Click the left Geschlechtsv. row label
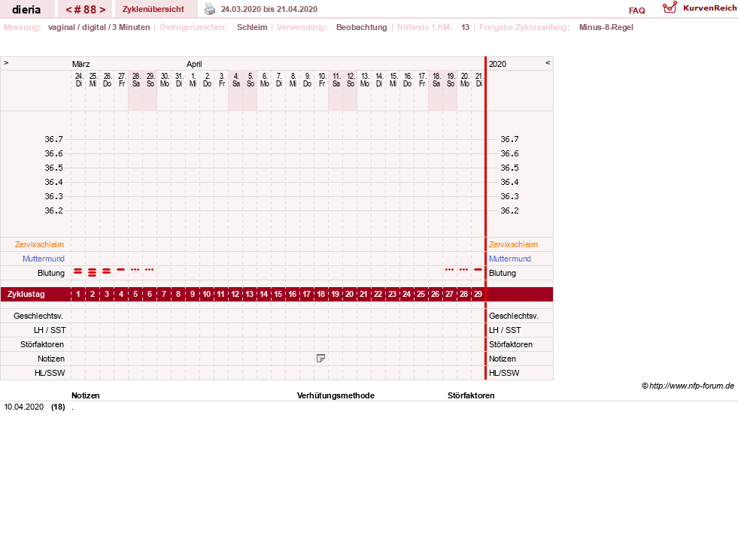The image size is (738, 560). [38, 316]
